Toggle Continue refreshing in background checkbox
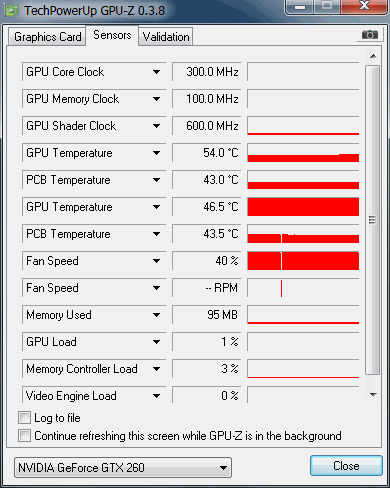390x488 pixels. [x=24, y=436]
